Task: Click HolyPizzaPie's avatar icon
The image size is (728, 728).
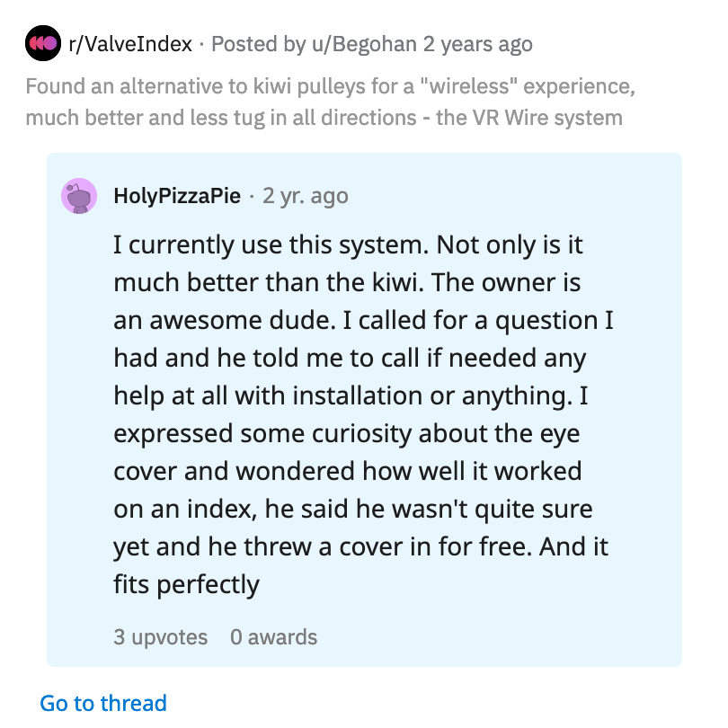Action: pyautogui.click(x=79, y=196)
